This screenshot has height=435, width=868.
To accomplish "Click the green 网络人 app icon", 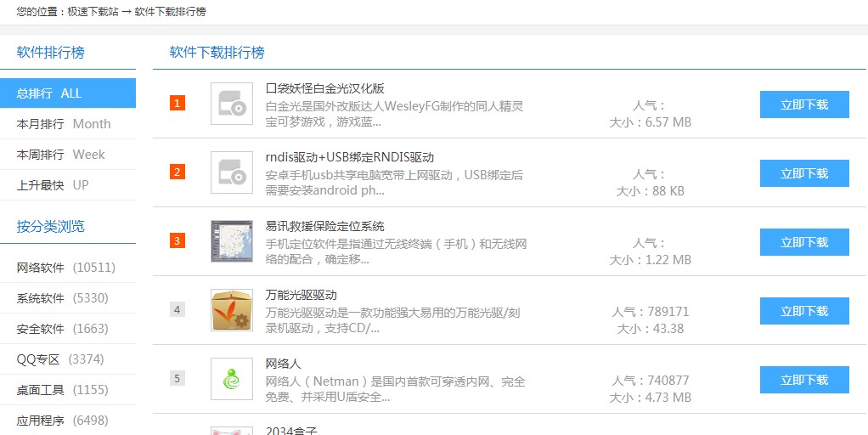I will click(x=231, y=379).
